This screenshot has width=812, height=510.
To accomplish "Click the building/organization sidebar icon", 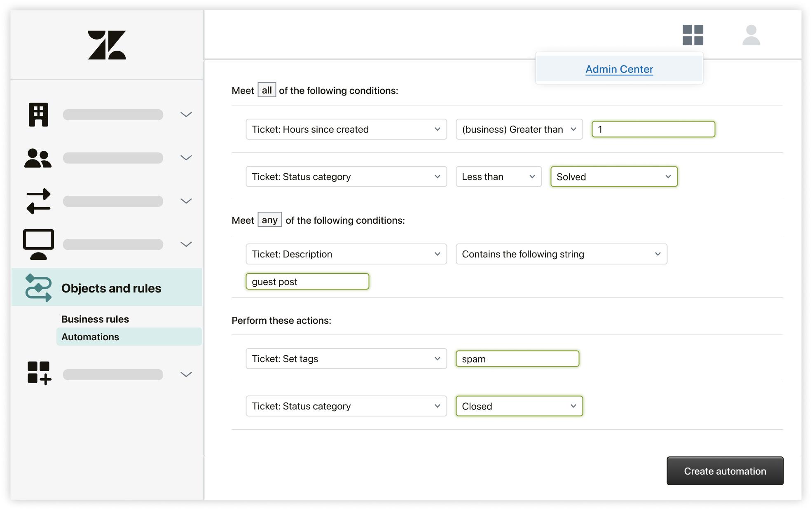I will click(x=38, y=114).
